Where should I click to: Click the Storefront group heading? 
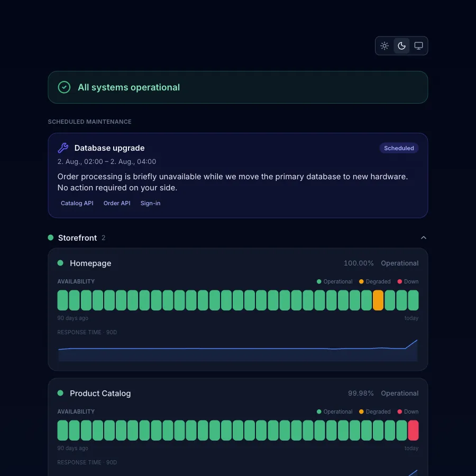pos(77,237)
